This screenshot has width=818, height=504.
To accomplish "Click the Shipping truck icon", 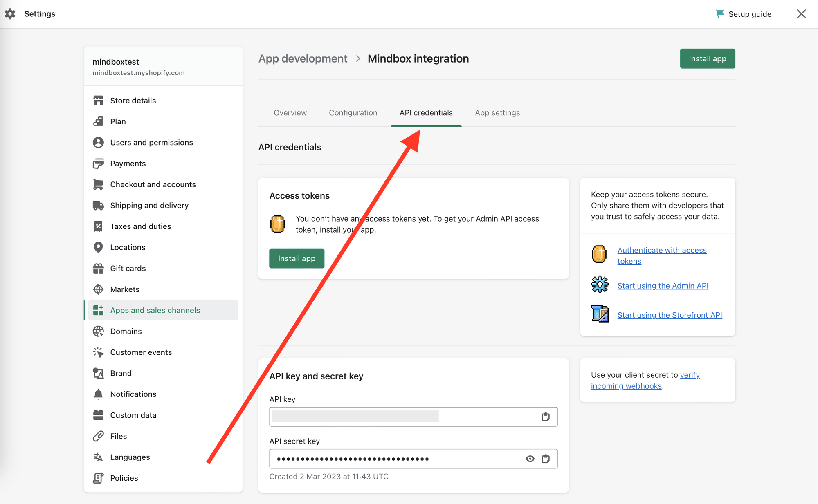I will point(98,205).
